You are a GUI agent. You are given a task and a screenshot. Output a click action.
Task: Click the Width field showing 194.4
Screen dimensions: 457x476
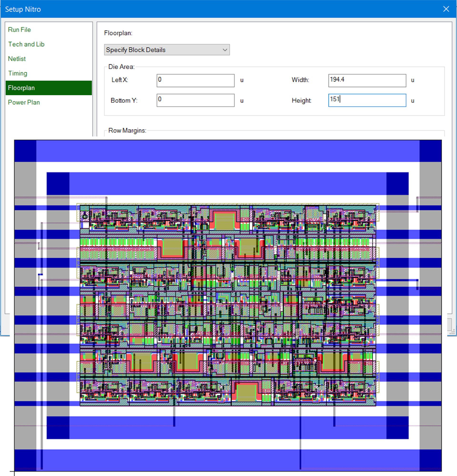367,81
